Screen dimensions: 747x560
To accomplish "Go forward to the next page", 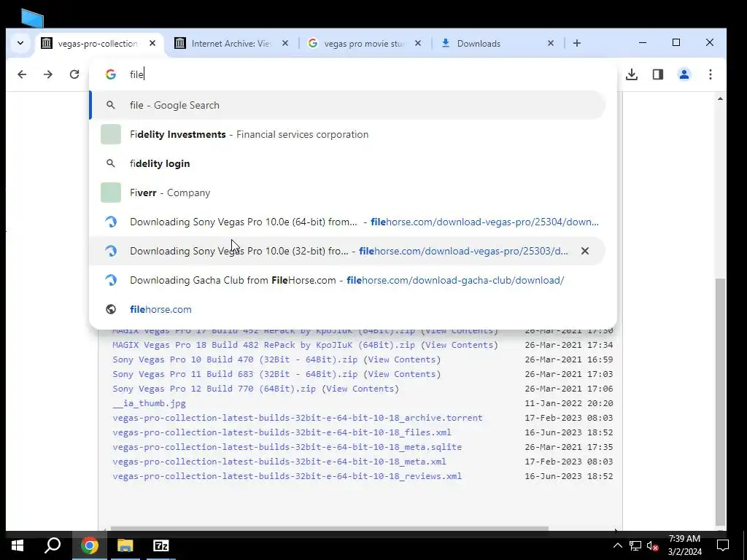I will [48, 74].
